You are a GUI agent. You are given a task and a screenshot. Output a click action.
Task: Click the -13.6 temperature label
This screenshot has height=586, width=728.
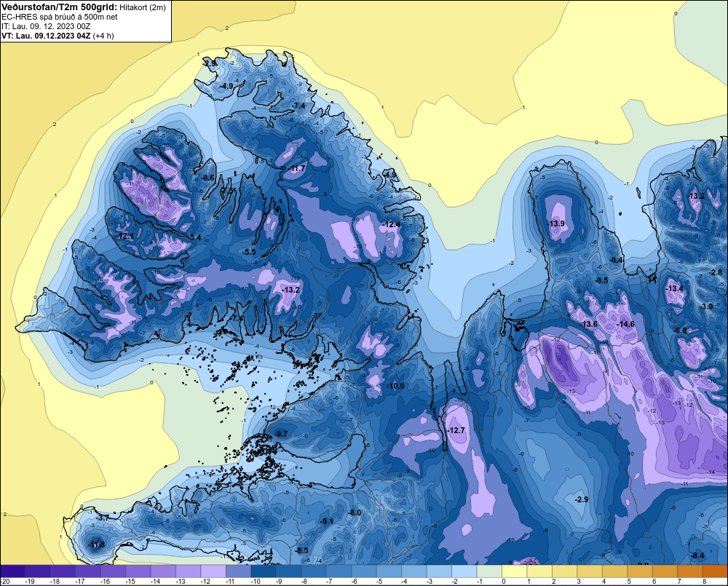pyautogui.click(x=589, y=324)
